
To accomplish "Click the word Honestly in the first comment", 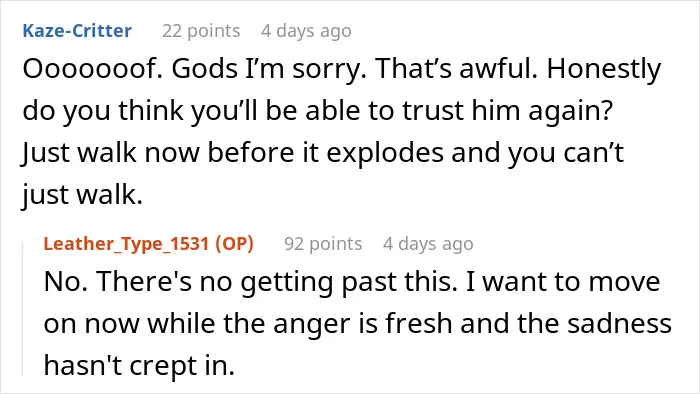I will tap(604, 70).
